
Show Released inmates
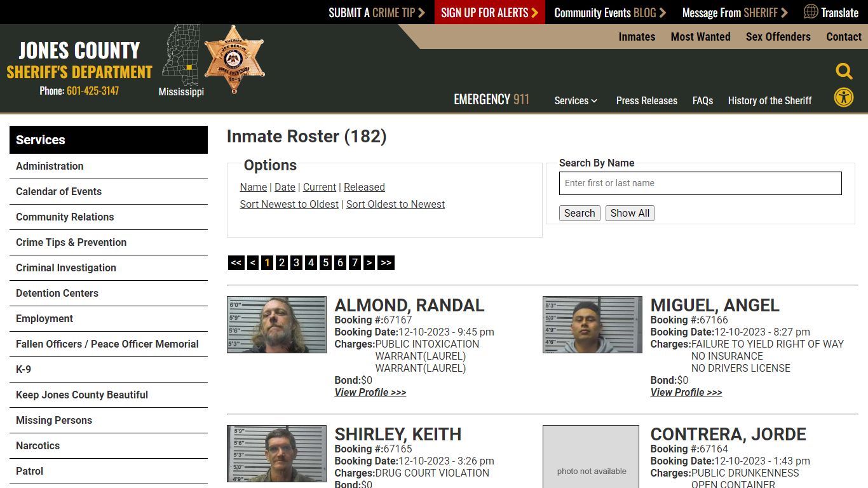(x=364, y=187)
